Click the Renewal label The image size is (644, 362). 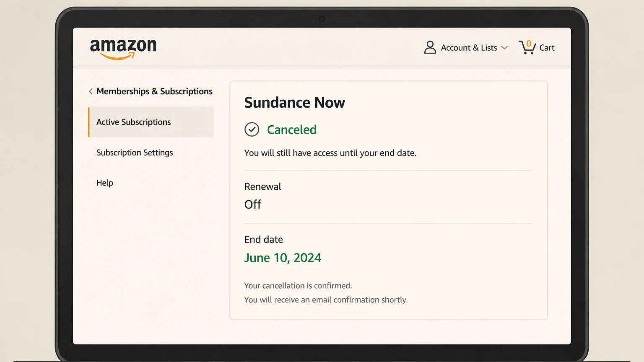(x=262, y=186)
